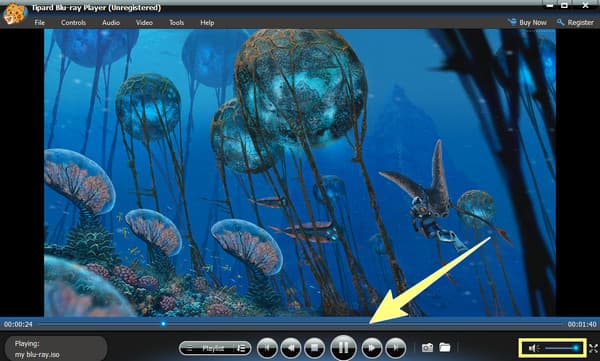This screenshot has width=600, height=361.
Task: Open the Help menu
Action: 207,23
